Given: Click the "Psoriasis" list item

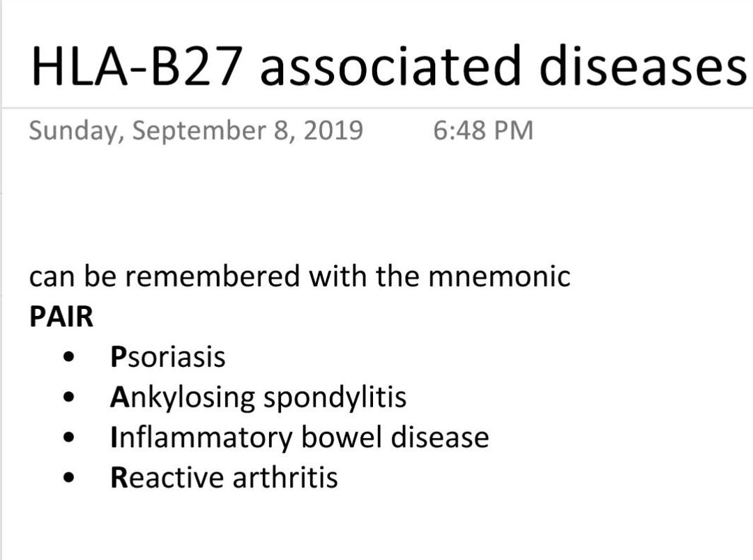Looking at the screenshot, I should pos(168,357).
